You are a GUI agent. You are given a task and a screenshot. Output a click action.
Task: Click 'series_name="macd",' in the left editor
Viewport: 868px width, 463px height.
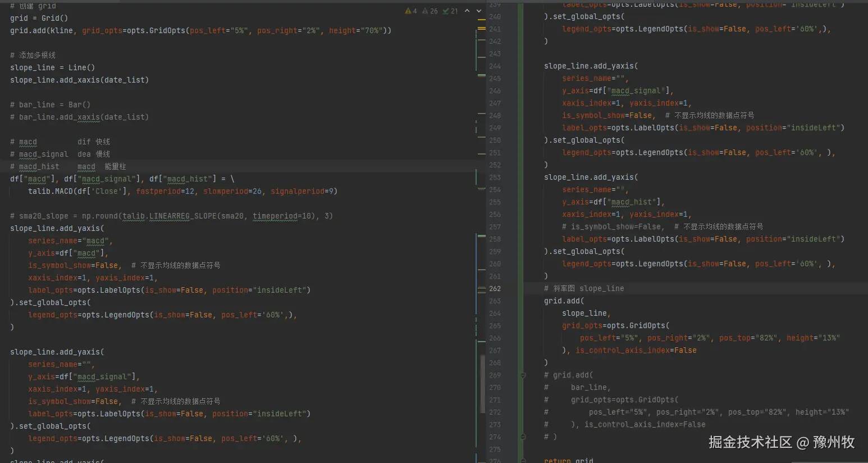tap(70, 240)
